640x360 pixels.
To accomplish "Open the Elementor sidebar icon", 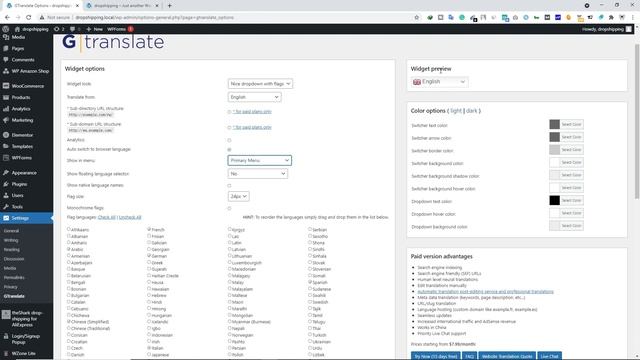I will pyautogui.click(x=6, y=135).
